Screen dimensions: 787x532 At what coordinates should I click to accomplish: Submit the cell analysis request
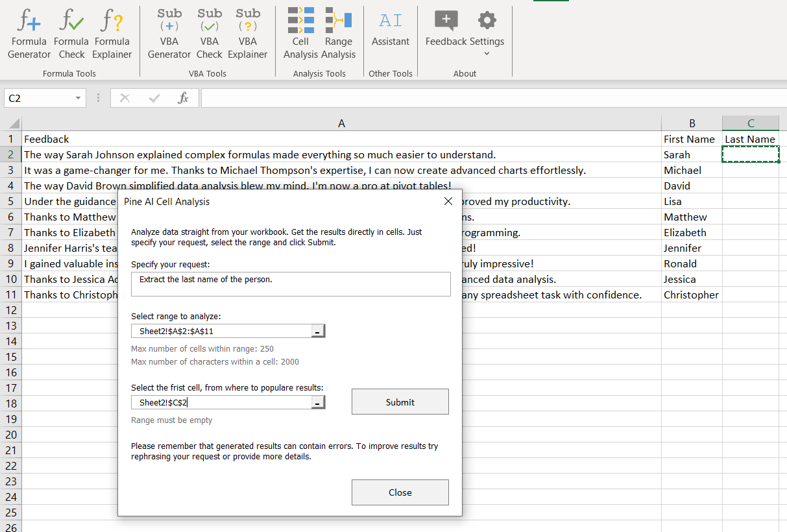400,401
